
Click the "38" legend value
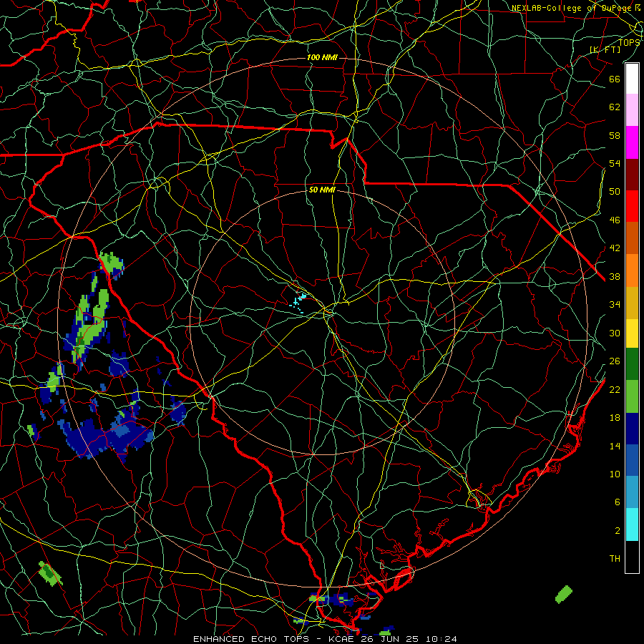615,277
